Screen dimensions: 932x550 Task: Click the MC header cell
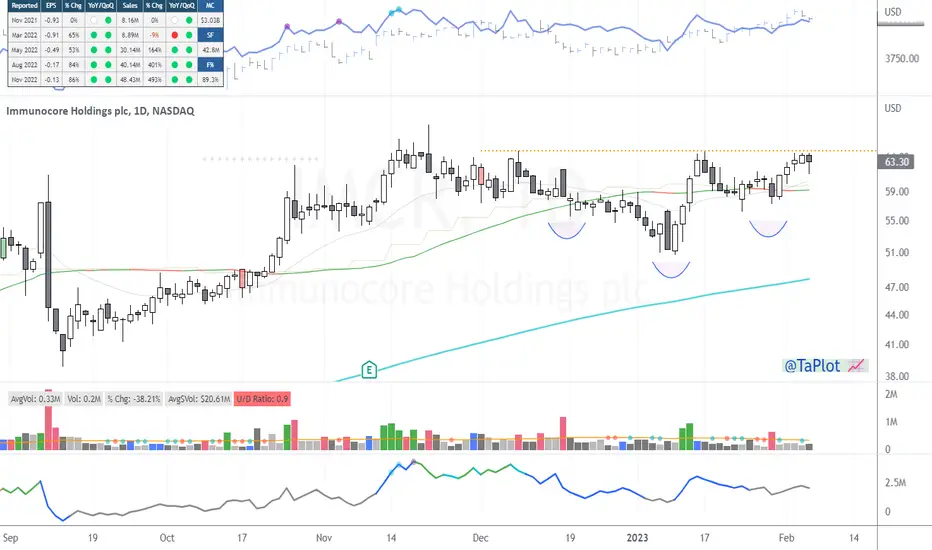[210, 6]
